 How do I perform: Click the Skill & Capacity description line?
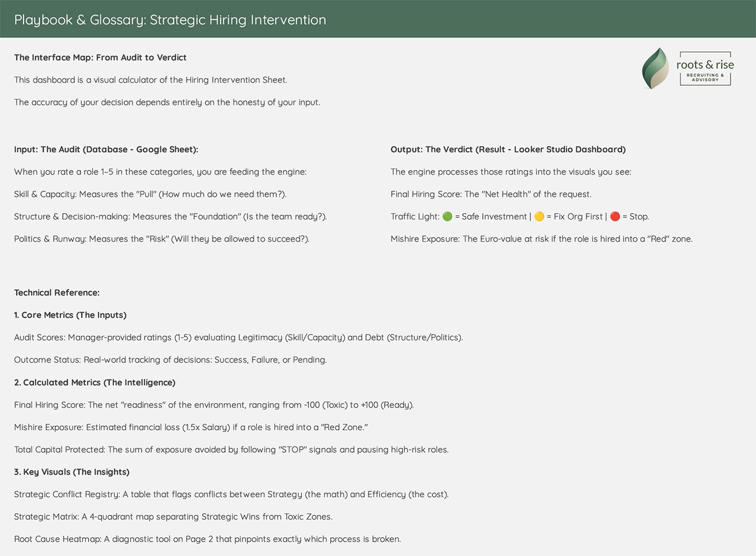[150, 194]
